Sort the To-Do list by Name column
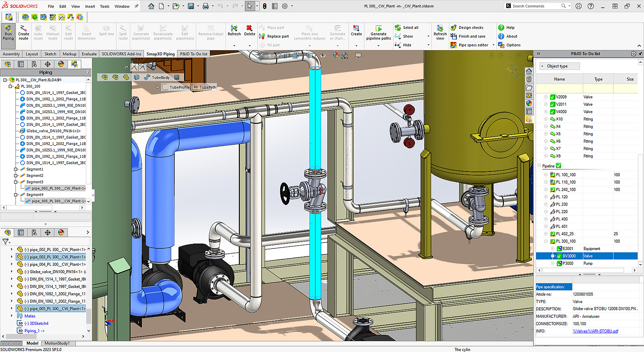The width and height of the screenshot is (644, 352). pos(559,79)
